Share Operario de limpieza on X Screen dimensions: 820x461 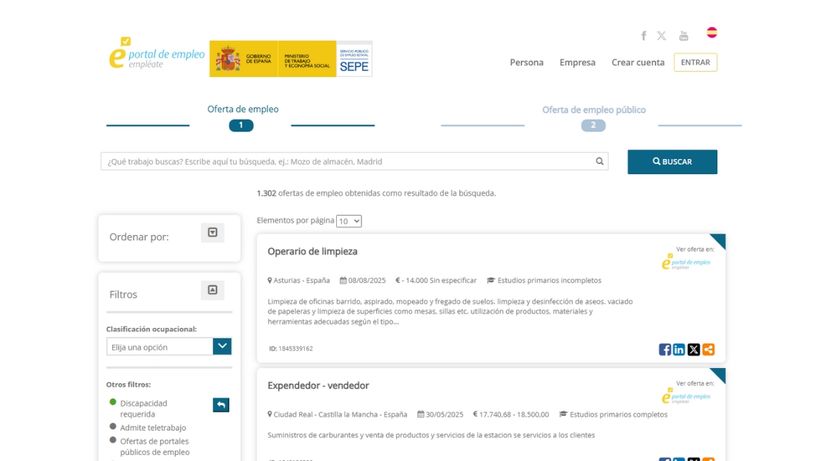click(x=694, y=349)
